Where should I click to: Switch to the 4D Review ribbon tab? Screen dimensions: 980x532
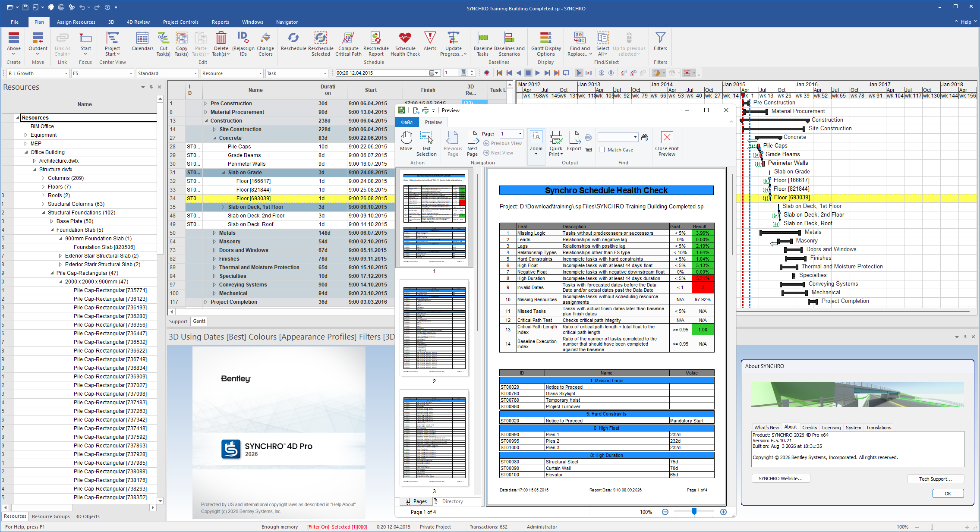point(138,22)
